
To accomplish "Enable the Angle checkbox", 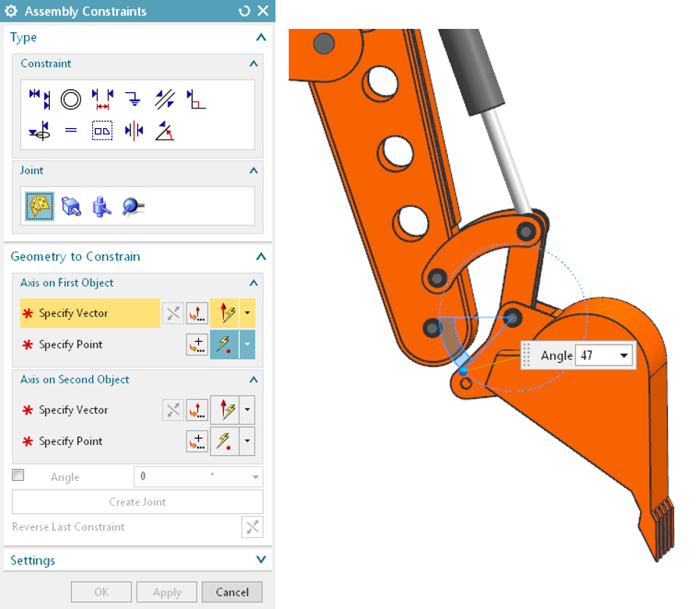I will (19, 475).
